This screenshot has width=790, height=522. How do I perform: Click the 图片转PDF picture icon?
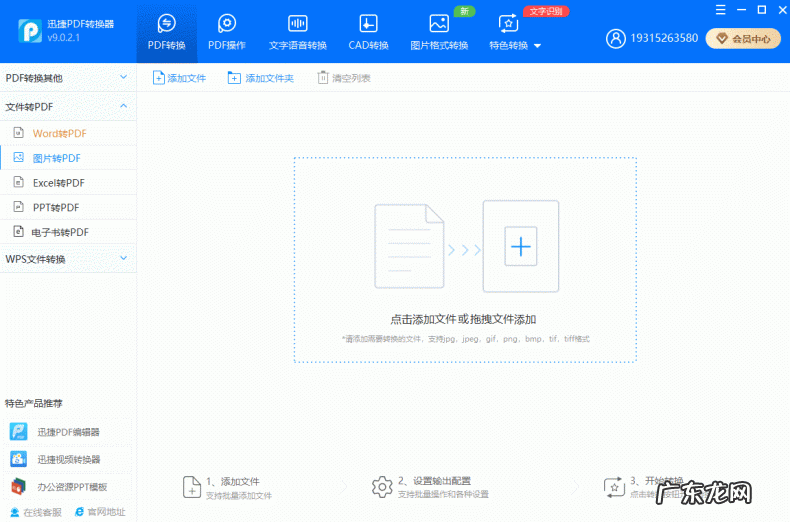pyautogui.click(x=19, y=157)
